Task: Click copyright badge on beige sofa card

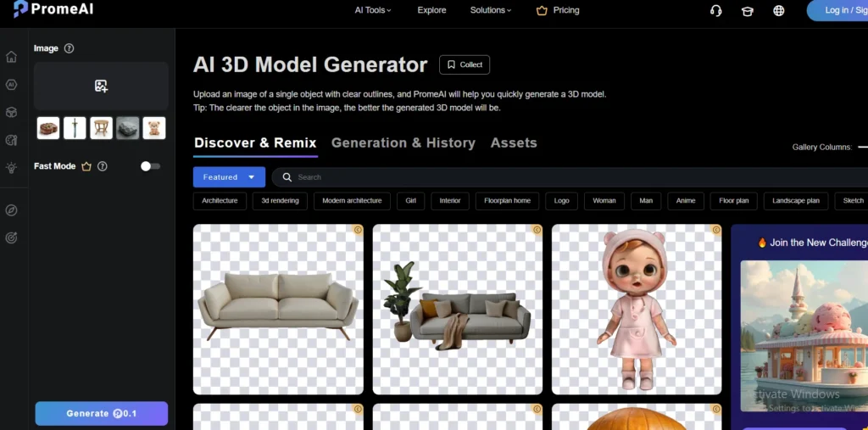Action: click(x=358, y=229)
